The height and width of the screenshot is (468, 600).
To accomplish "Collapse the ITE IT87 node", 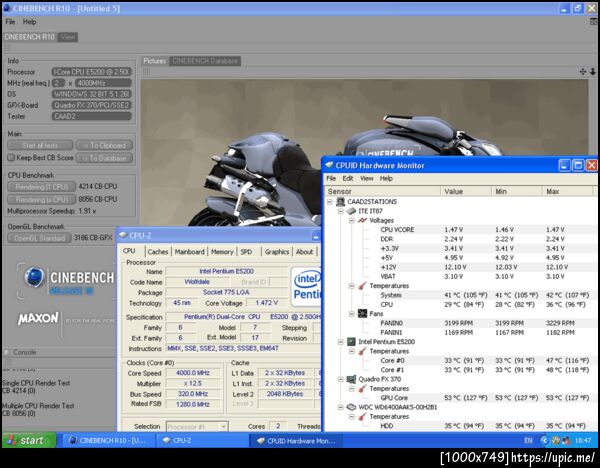I will [x=341, y=211].
